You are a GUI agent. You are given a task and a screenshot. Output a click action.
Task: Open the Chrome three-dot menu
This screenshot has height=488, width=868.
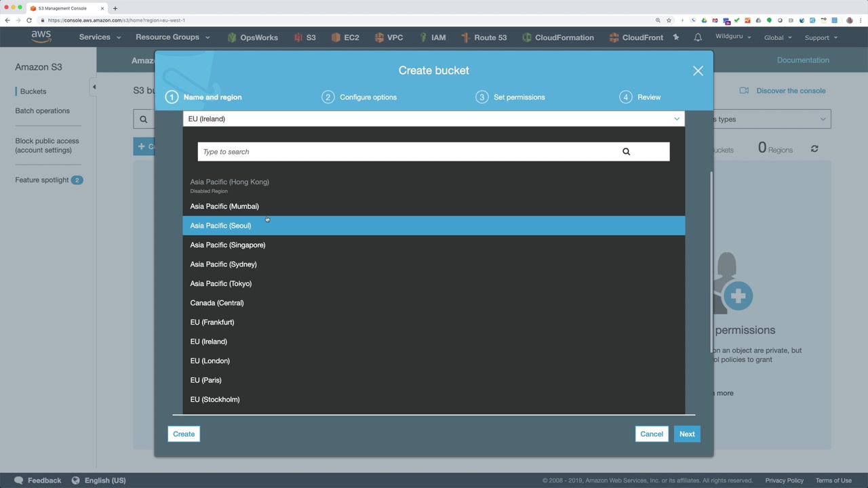click(861, 20)
